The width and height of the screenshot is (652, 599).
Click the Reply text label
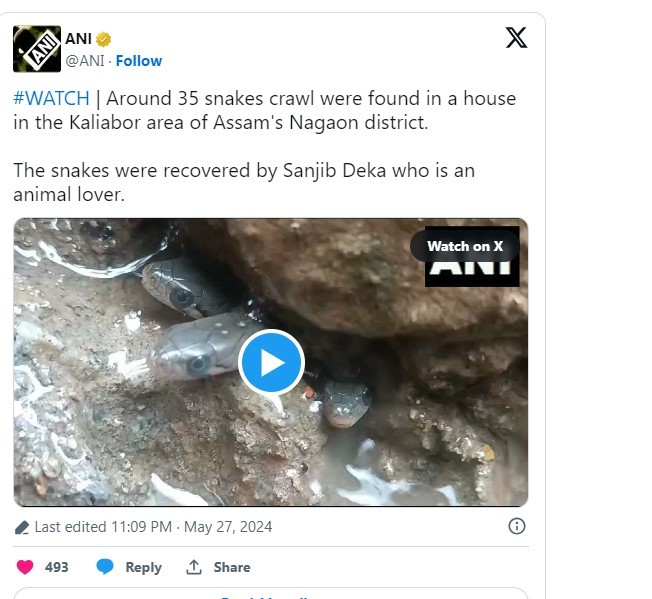(x=143, y=567)
